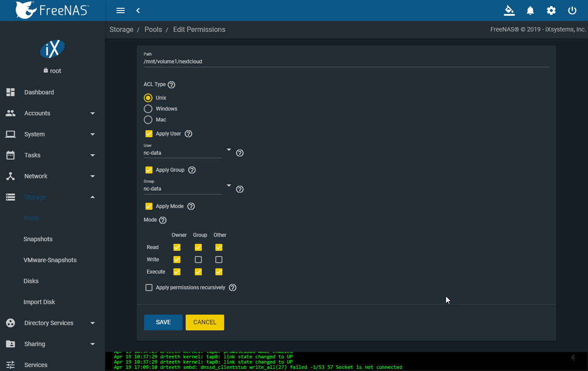Show help for Apply Group
Image resolution: width=588 pixels, height=371 pixels.
tap(192, 170)
